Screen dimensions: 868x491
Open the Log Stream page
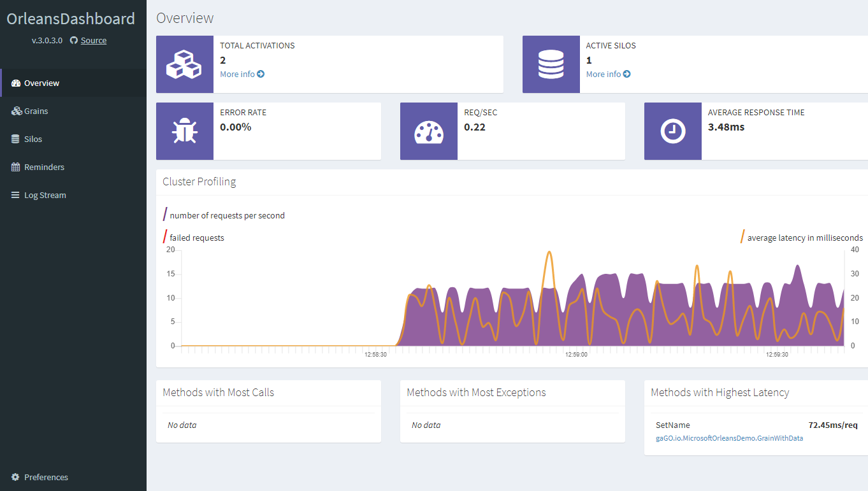click(73, 195)
